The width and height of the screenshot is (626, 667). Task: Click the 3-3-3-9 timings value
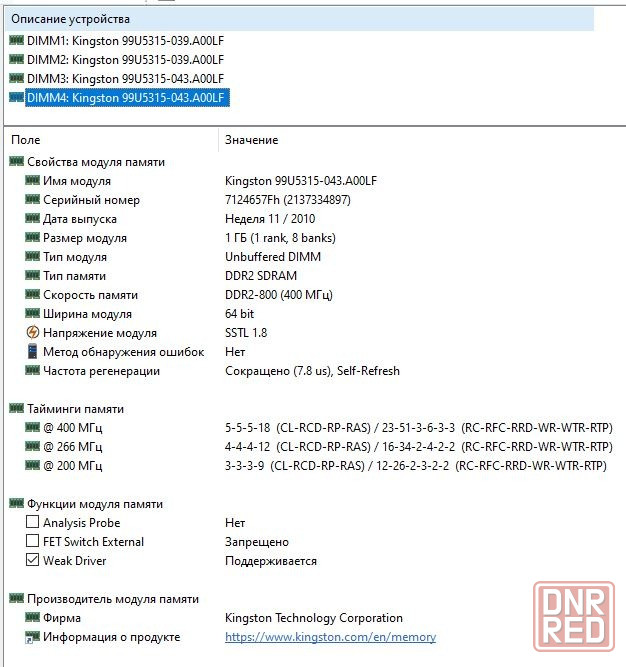415,465
